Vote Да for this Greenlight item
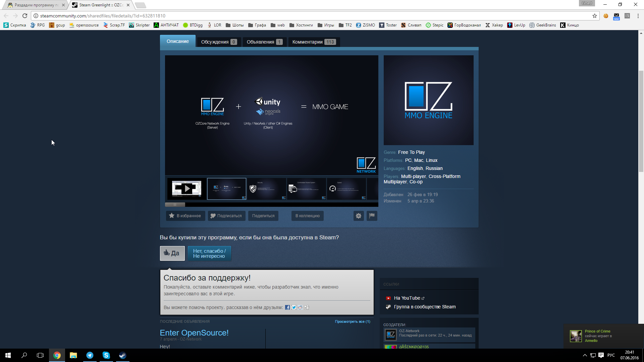The image size is (644, 362). (x=172, y=253)
